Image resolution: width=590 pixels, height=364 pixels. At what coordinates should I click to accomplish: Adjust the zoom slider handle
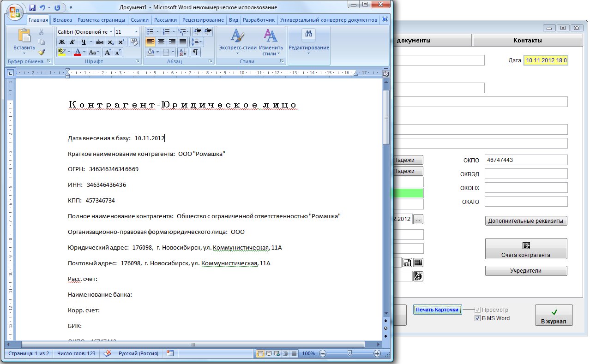[350, 353]
